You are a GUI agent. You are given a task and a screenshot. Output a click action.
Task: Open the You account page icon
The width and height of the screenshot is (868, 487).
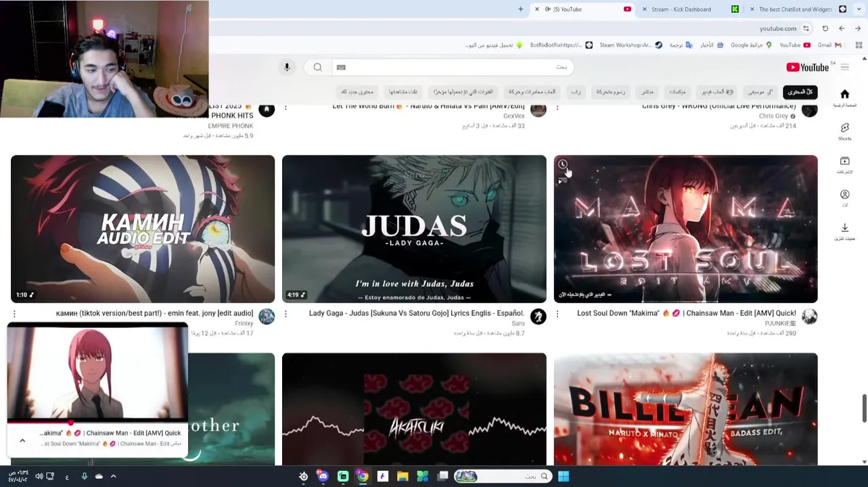(844, 197)
